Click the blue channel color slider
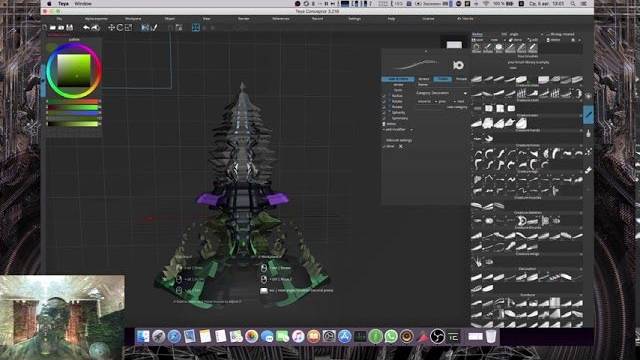 pyautogui.click(x=73, y=113)
